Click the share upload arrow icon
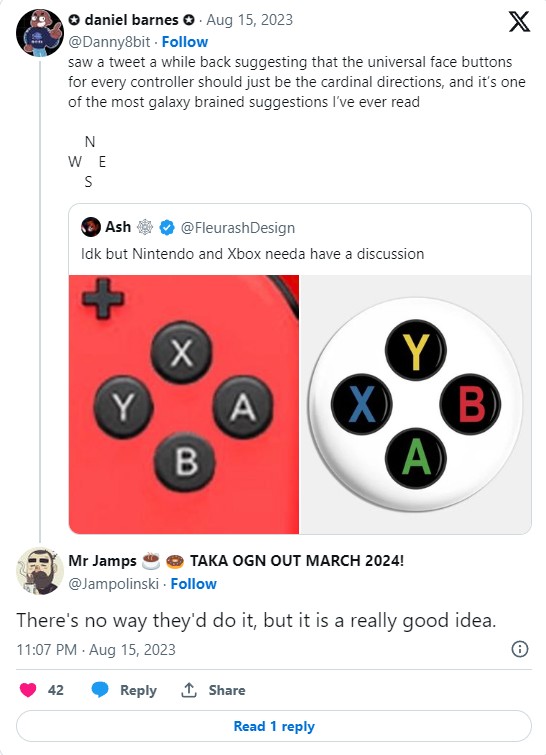Image resolution: width=546 pixels, height=755 pixels. click(189, 690)
